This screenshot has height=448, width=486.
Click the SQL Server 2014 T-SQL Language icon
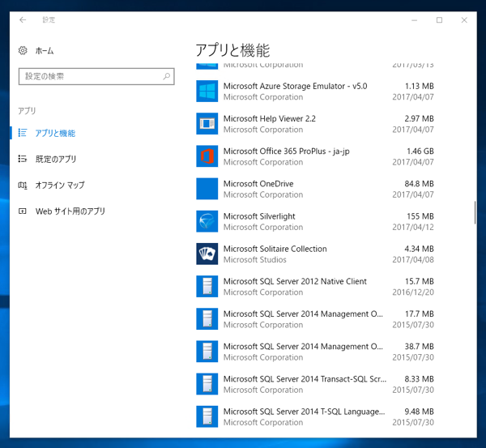[207, 416]
